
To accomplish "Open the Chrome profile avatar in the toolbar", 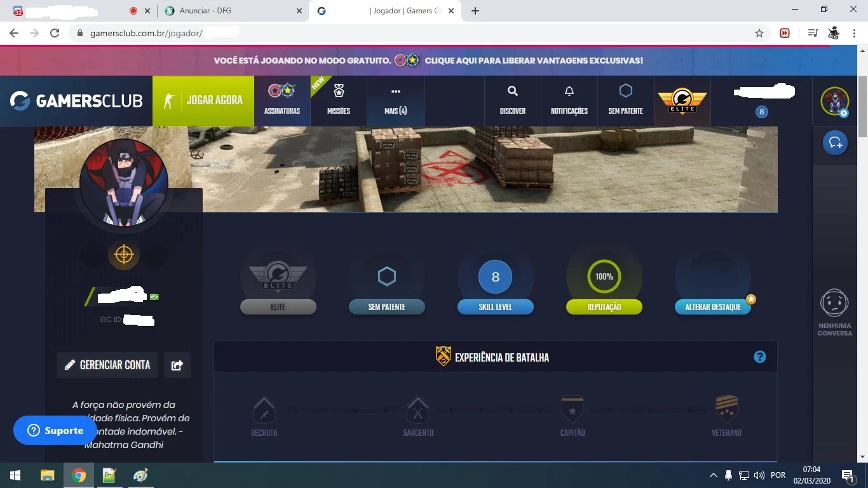I will coord(834,33).
